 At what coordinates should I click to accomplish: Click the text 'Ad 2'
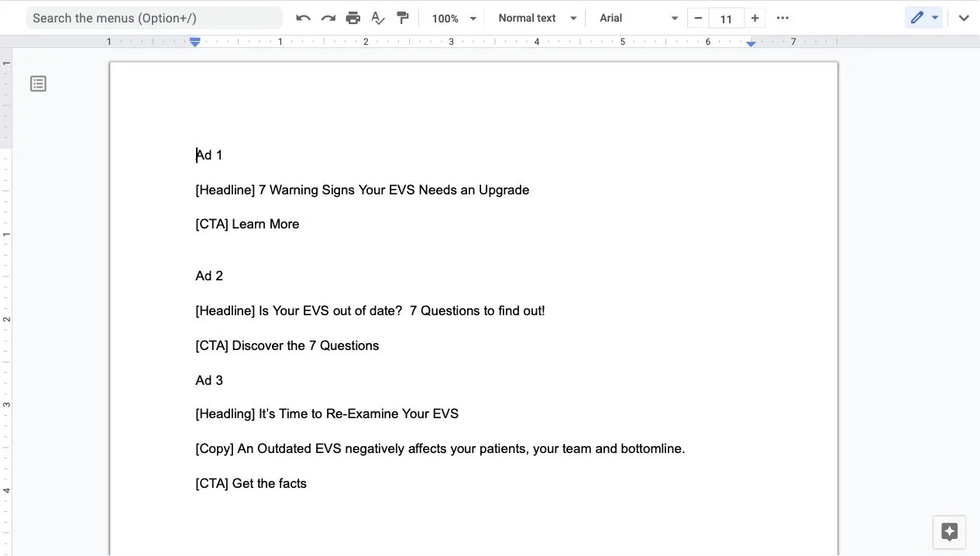coord(209,276)
